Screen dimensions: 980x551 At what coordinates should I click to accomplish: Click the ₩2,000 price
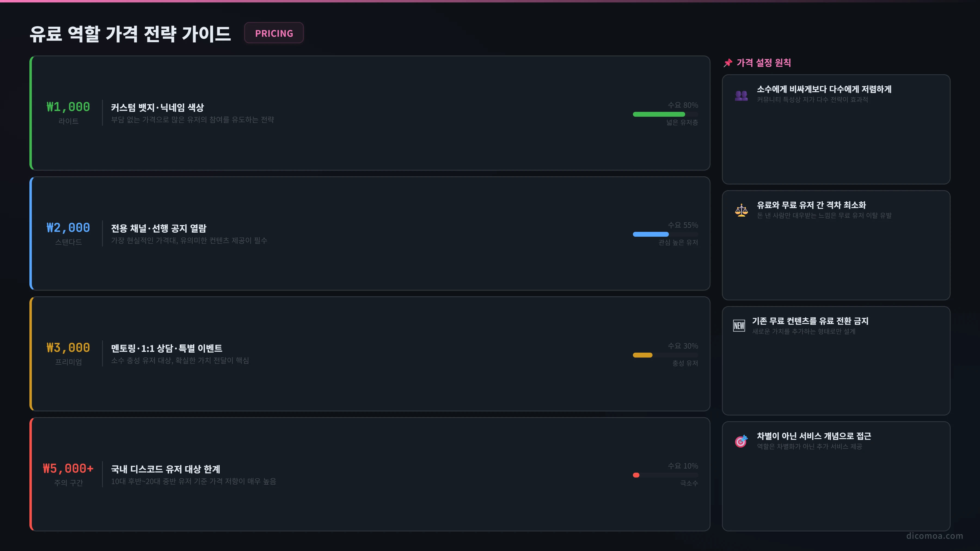[68, 227]
